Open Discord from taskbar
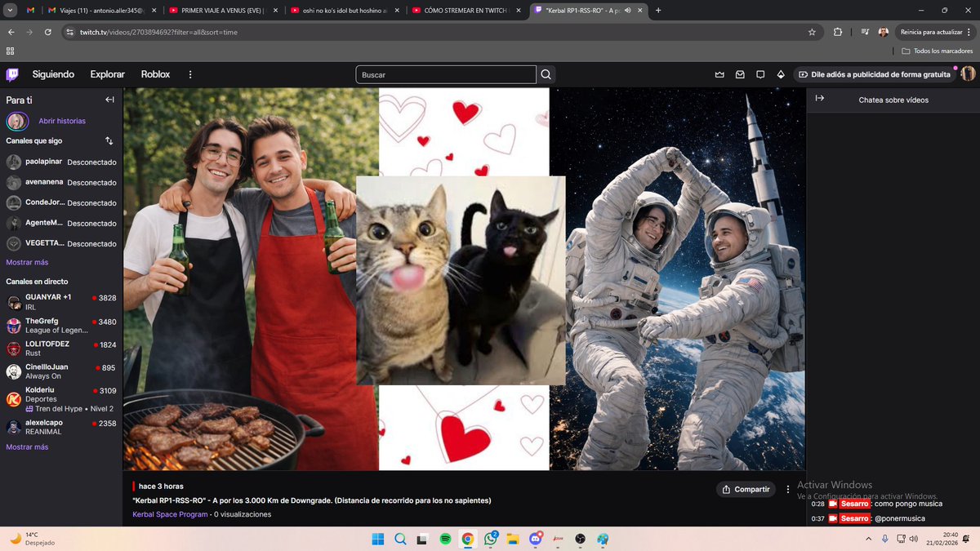The height and width of the screenshot is (551, 980). [536, 539]
